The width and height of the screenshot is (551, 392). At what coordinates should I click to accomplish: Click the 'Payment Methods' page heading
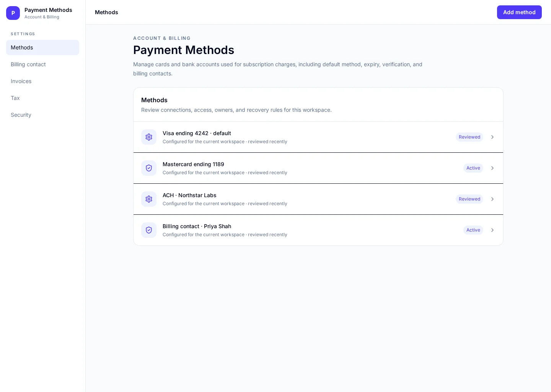tap(184, 50)
